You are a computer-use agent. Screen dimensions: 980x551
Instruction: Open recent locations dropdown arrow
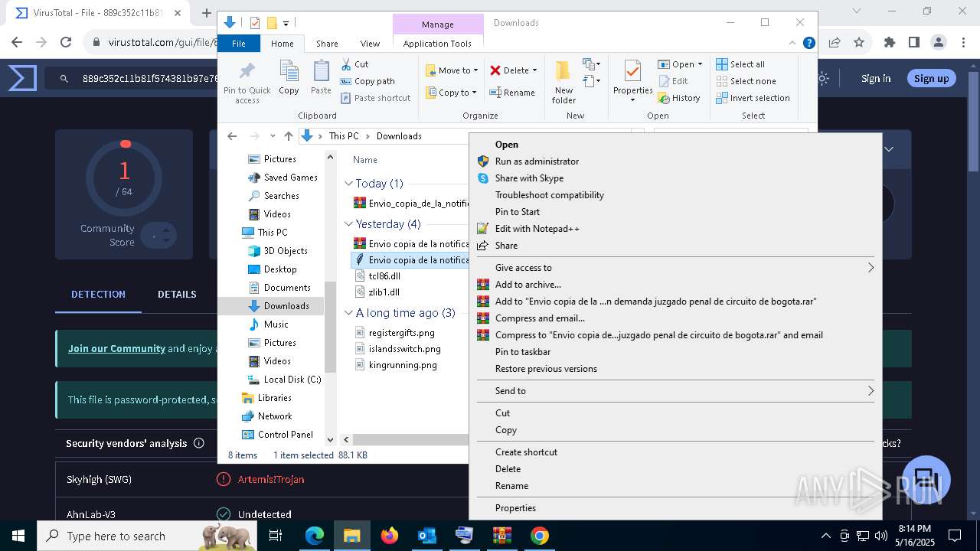273,136
